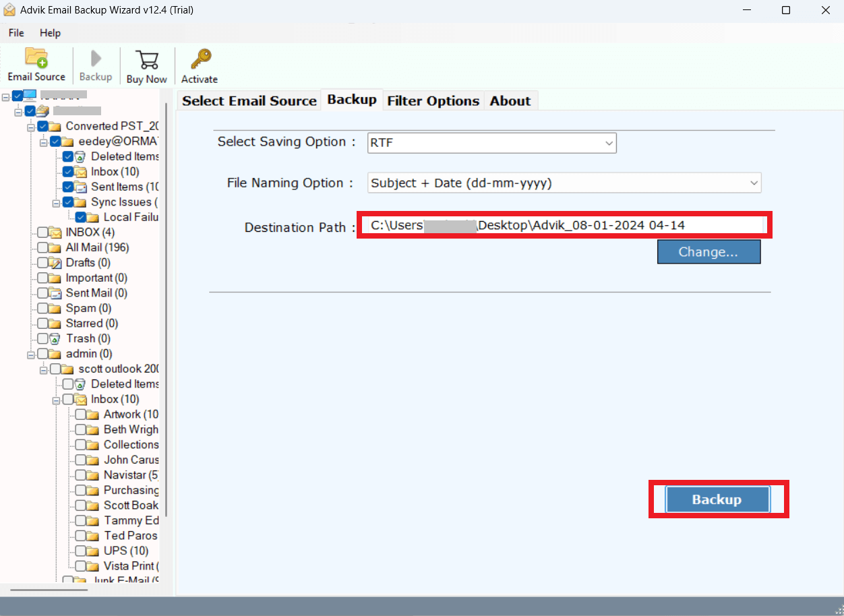Image resolution: width=844 pixels, height=616 pixels.
Task: Click the Change... button
Action: (709, 252)
